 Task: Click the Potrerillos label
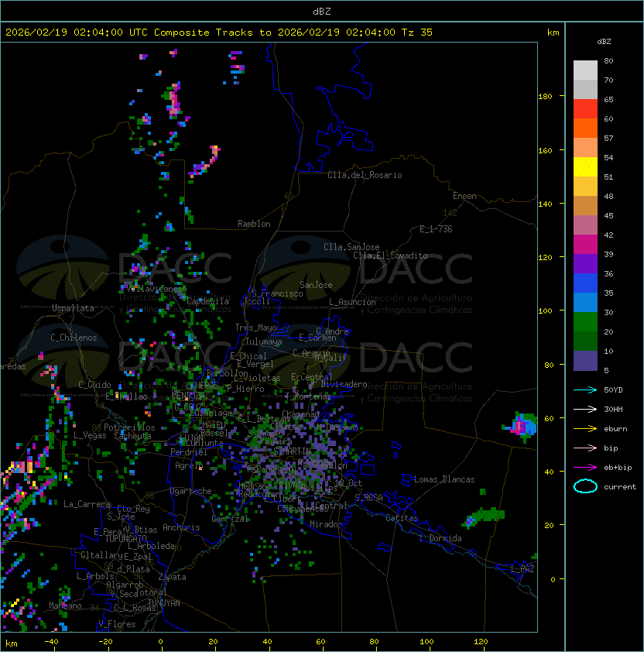[x=129, y=427]
